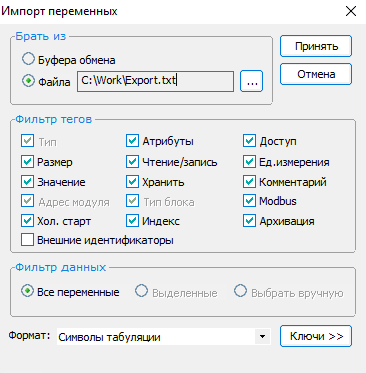The width and height of the screenshot is (366, 373).
Task: Click the Принять button
Action: [x=316, y=46]
